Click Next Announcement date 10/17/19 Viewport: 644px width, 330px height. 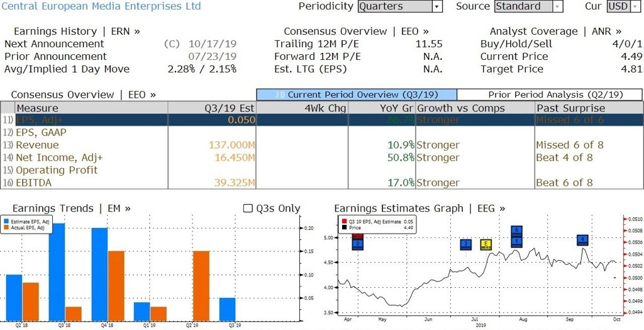click(213, 44)
